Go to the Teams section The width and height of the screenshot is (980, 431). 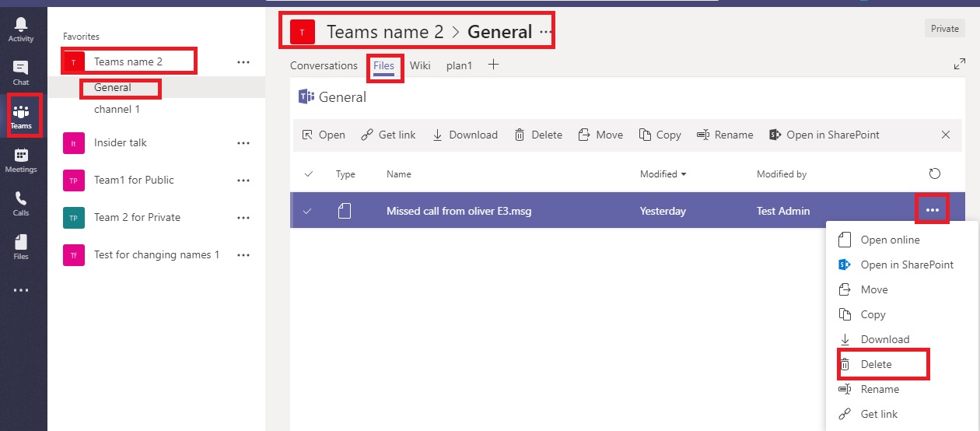21,116
